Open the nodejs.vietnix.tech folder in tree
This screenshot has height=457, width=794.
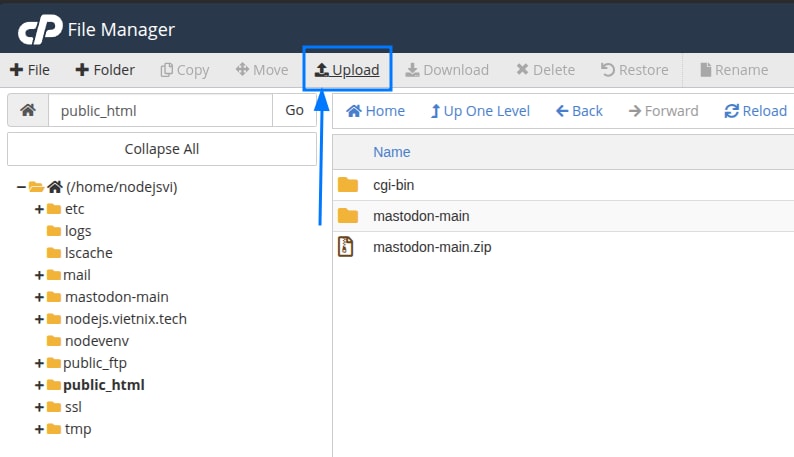(125, 319)
